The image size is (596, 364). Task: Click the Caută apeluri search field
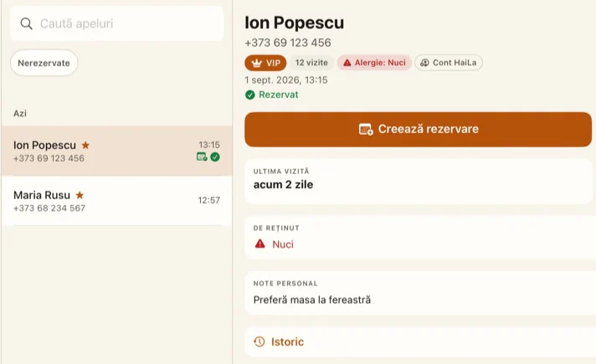point(116,23)
